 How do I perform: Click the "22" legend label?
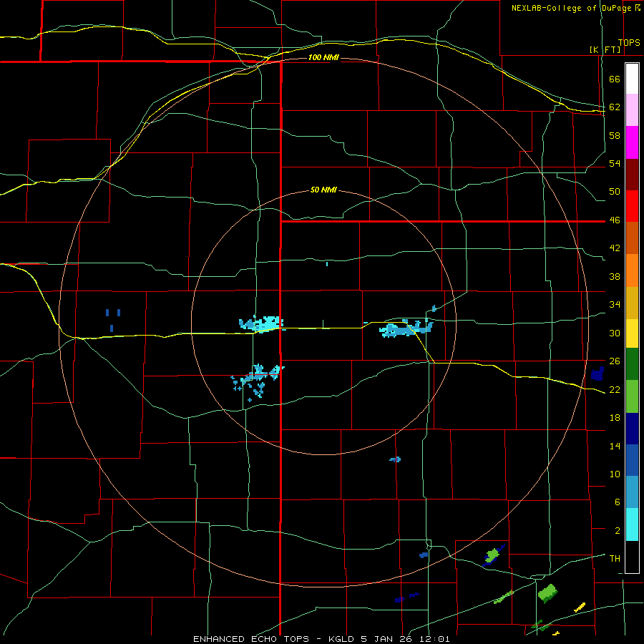pos(615,389)
